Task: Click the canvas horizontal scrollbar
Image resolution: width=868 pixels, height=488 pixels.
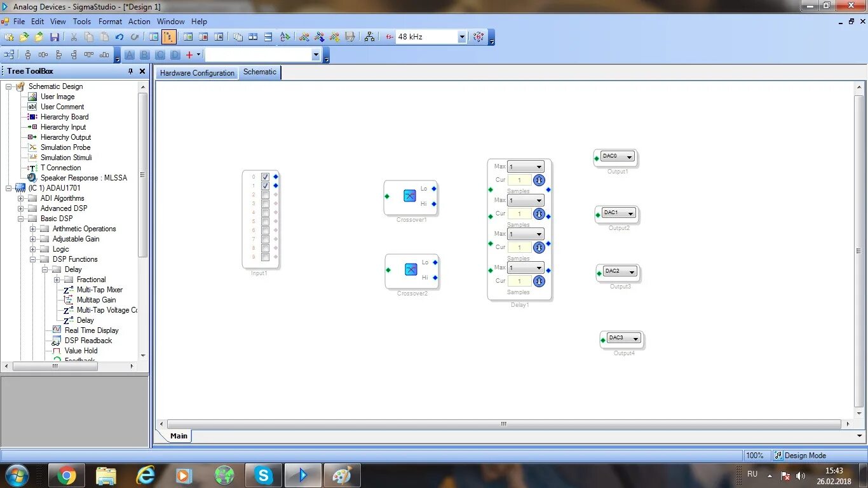Action: point(503,424)
